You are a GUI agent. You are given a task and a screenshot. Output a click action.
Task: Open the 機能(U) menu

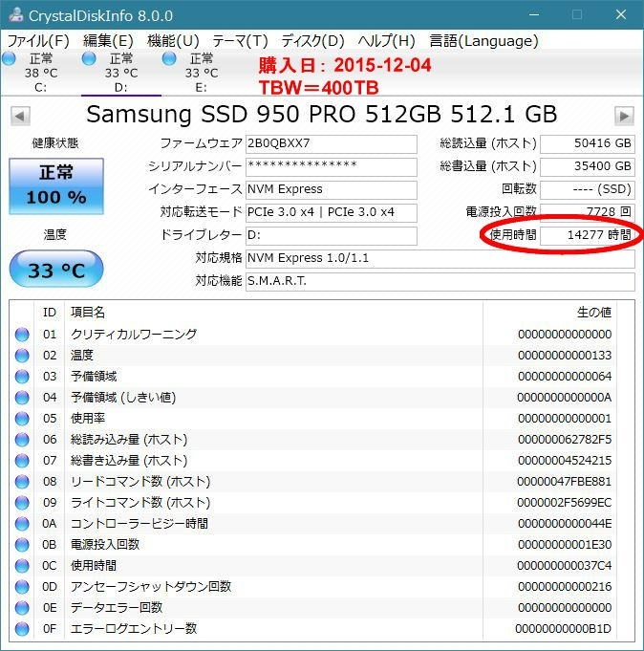point(173,41)
